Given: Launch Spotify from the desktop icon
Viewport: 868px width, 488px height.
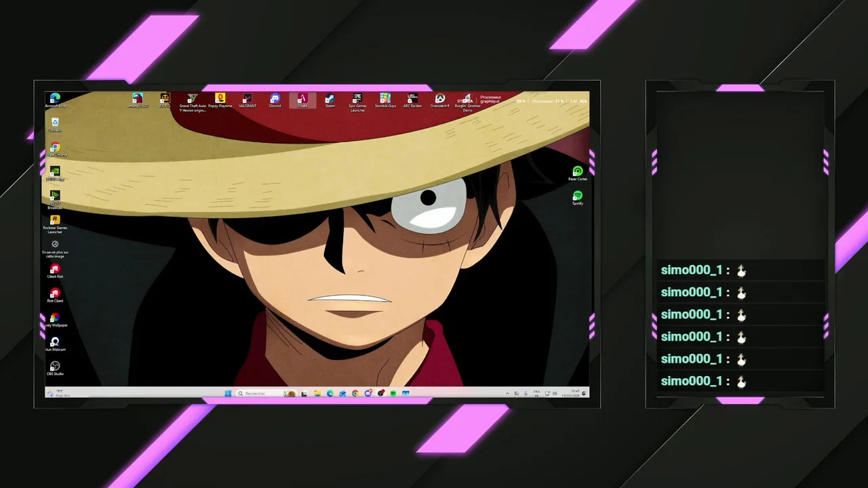Looking at the screenshot, I should tap(578, 198).
